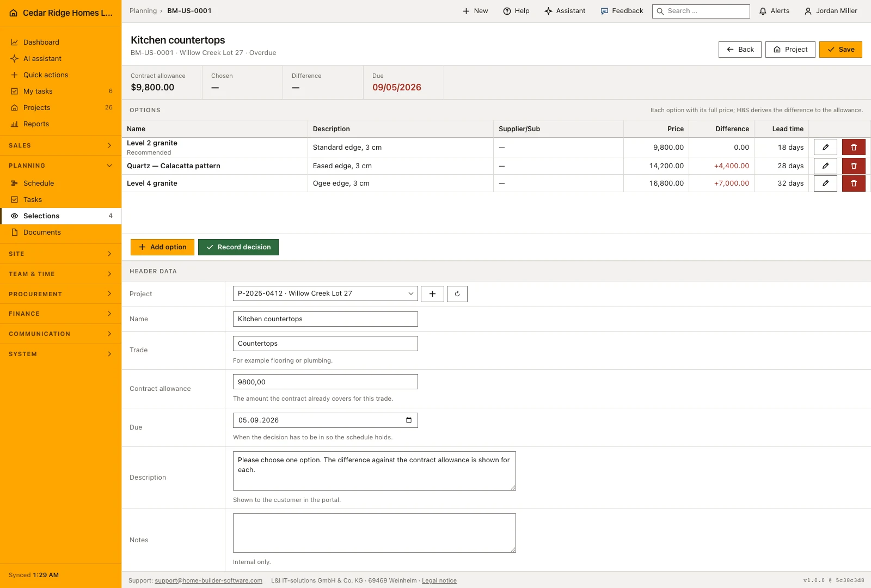
Task: Launch the Assistant from top bar
Action: point(565,11)
